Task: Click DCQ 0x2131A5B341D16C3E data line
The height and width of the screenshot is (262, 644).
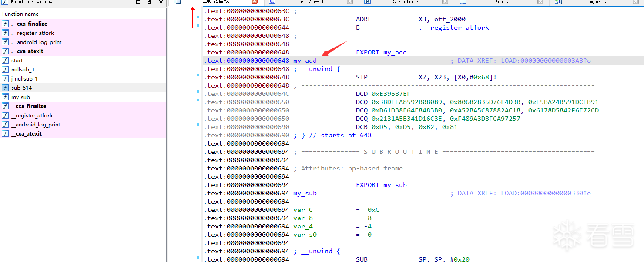Action: pos(438,119)
